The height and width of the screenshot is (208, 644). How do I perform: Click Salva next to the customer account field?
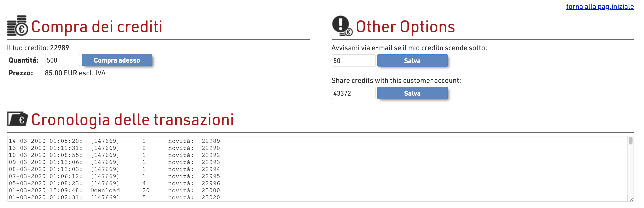pyautogui.click(x=412, y=93)
